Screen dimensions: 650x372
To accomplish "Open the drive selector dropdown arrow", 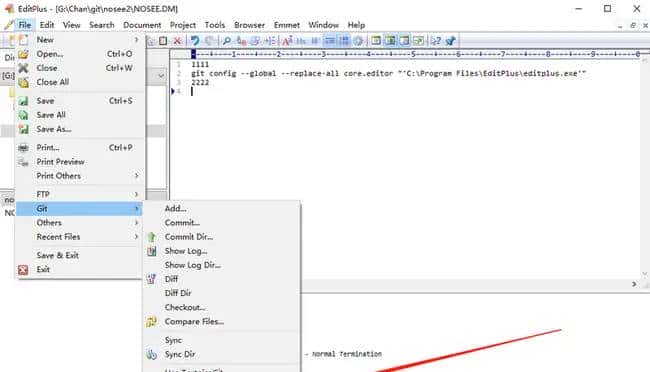I will pos(161,76).
